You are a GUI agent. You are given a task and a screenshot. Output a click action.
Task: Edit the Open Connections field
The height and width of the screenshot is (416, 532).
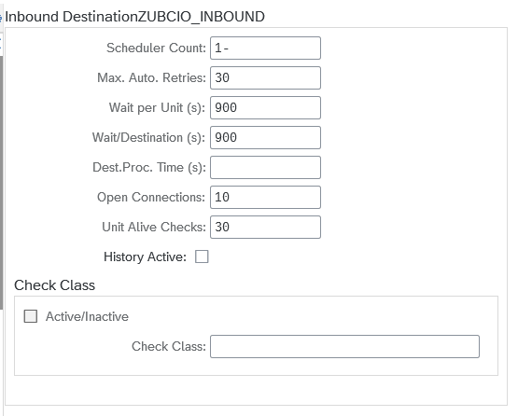[x=265, y=198]
